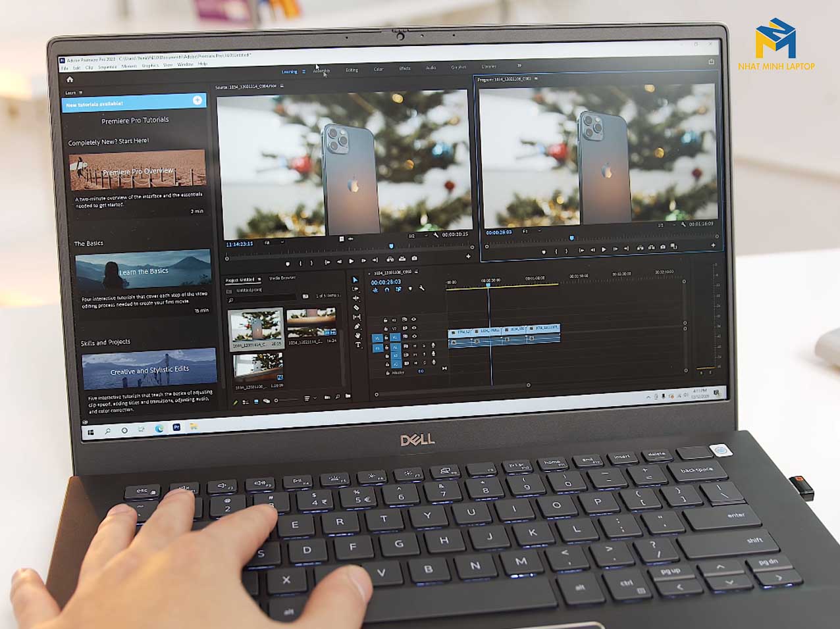840x629 pixels.
Task: Switch to the Color workspace tab
Action: point(379,69)
